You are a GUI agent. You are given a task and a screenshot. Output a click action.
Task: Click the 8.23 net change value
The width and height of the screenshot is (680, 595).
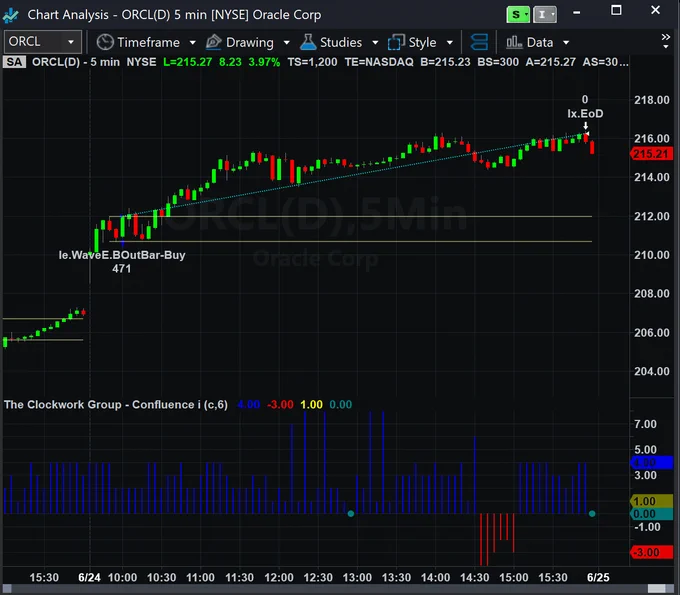[230, 62]
